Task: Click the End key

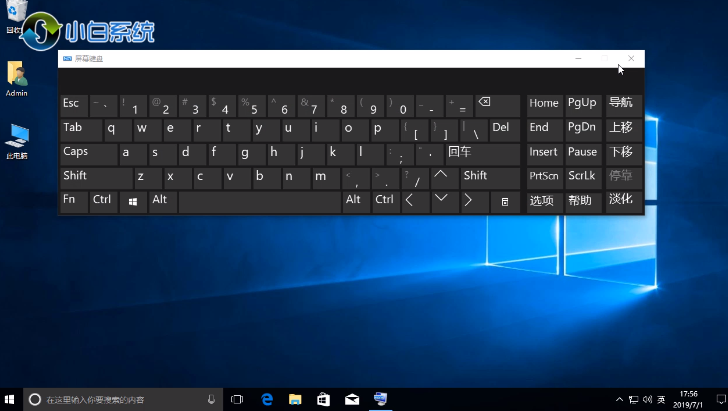Action: [x=544, y=130]
